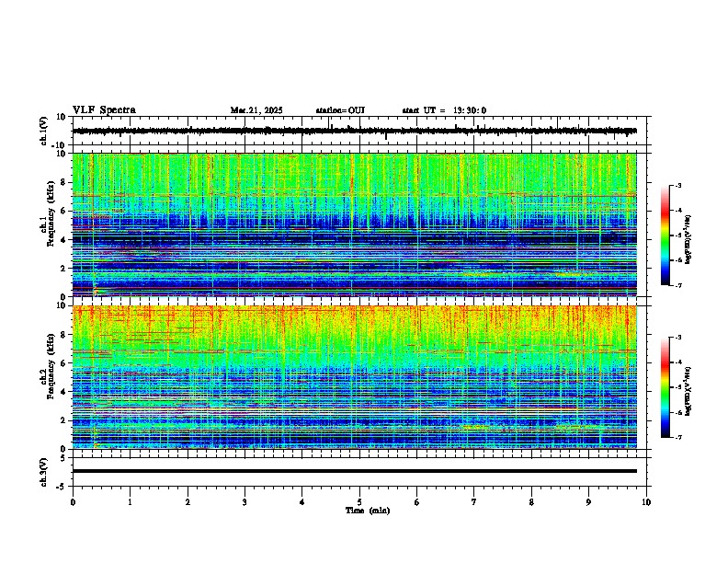Click the "-7" label on the lower colorbar
This screenshot has height=563, width=728.
point(678,438)
